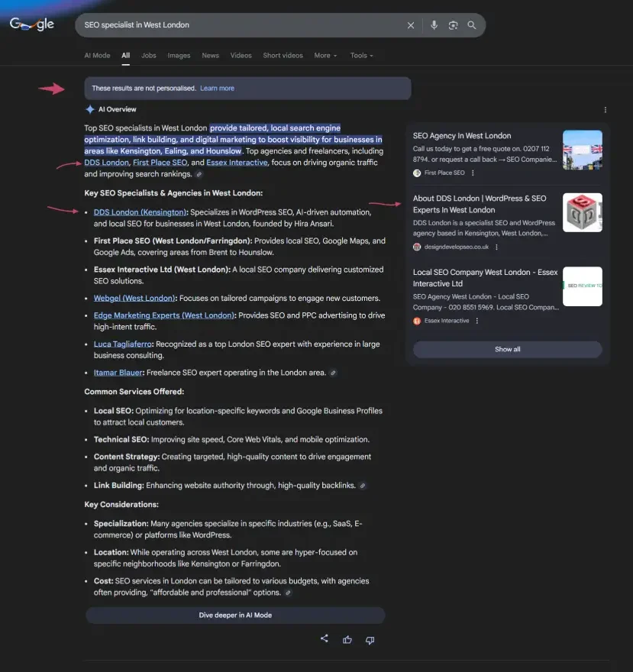Switch to the AI Mode tab
Image resolution: width=633 pixels, height=672 pixels.
pyautogui.click(x=97, y=56)
